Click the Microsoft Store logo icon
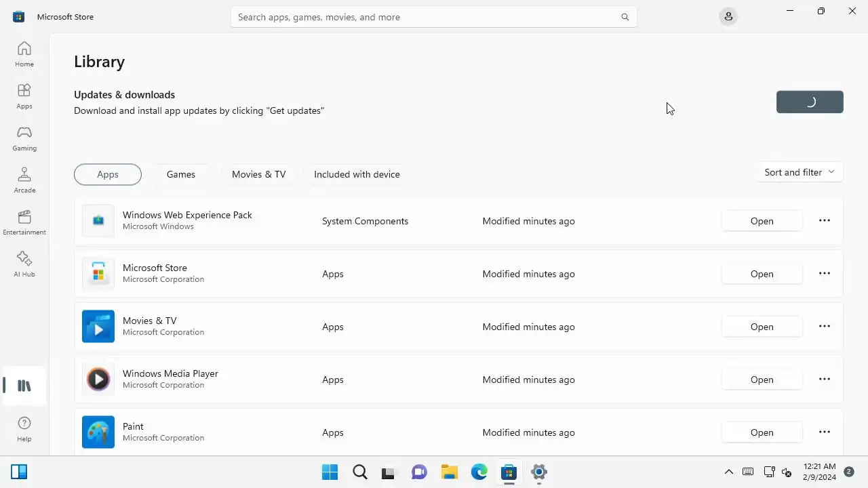The image size is (868, 488). pos(19,16)
